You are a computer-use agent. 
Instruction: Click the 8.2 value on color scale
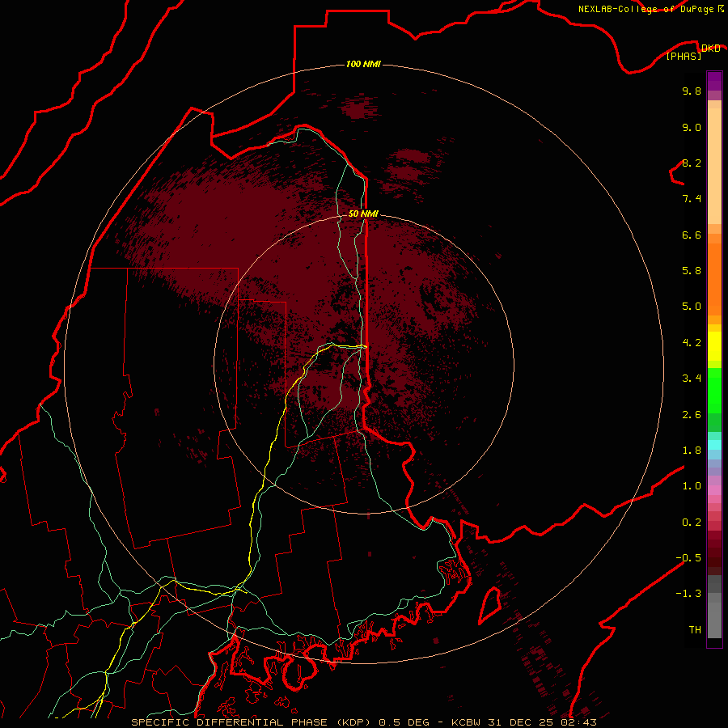tap(692, 163)
